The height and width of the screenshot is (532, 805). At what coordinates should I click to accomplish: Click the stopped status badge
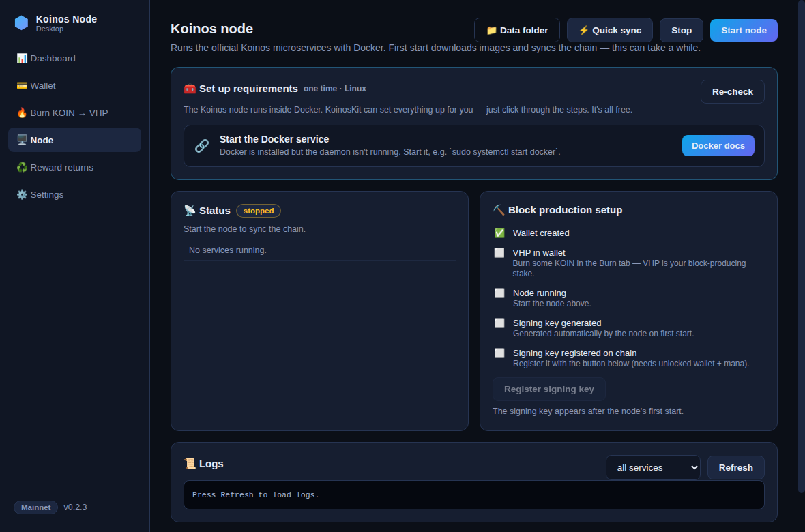click(259, 211)
